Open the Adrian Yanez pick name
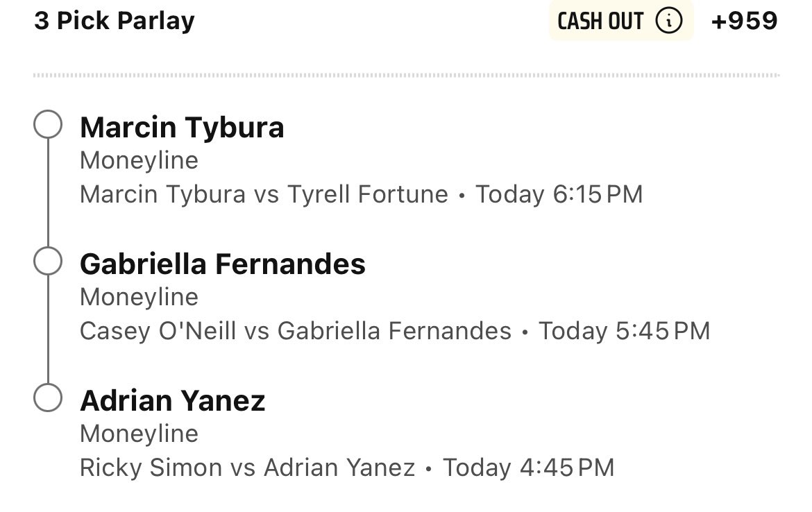 [173, 401]
